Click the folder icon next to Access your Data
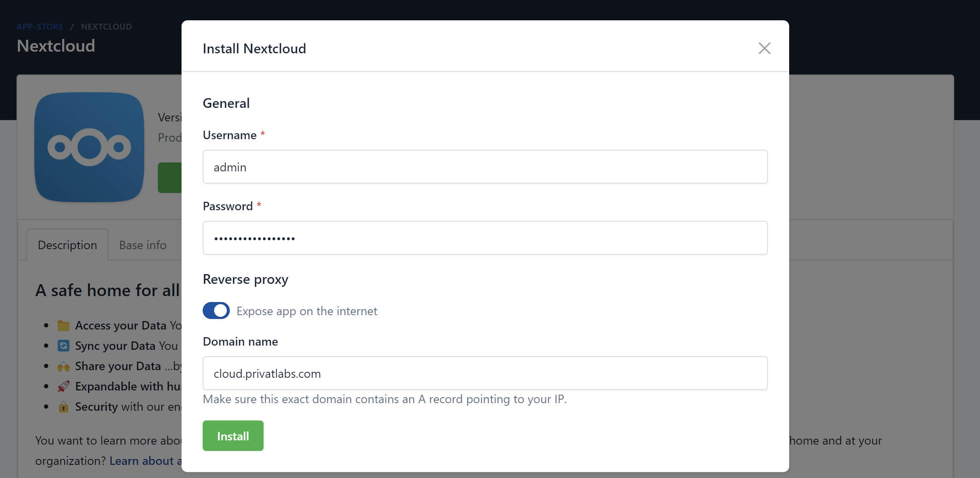Viewport: 980px width, 478px height. click(63, 325)
